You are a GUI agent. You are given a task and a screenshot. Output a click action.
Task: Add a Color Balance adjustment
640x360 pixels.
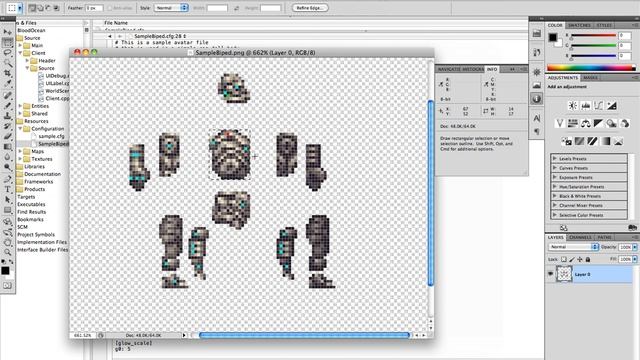(x=586, y=123)
